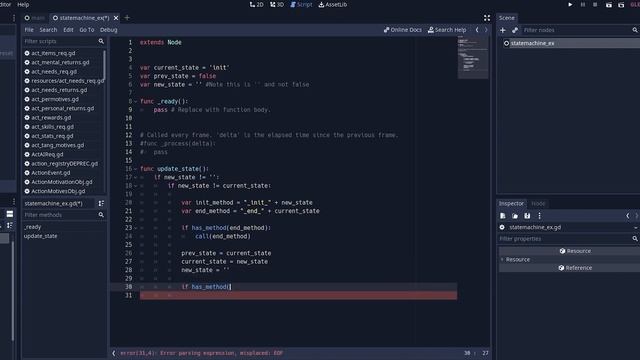Go to previous edited document arrow
This screenshot has width=640, height=360.
(477, 30)
